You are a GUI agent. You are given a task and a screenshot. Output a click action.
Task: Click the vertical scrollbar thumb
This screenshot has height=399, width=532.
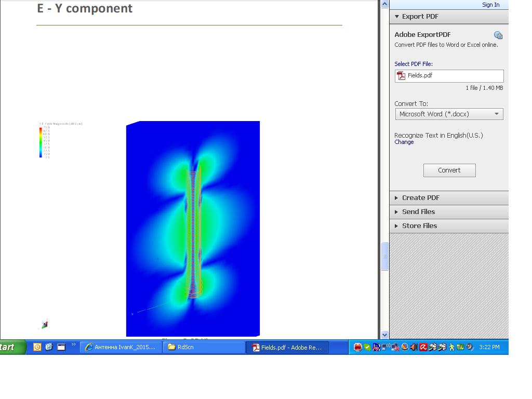384,256
